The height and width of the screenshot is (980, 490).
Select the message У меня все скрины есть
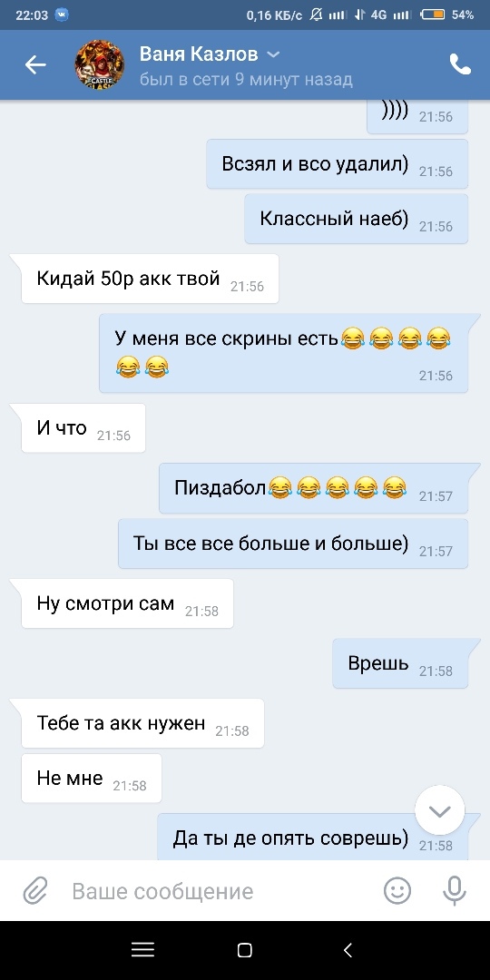(283, 353)
